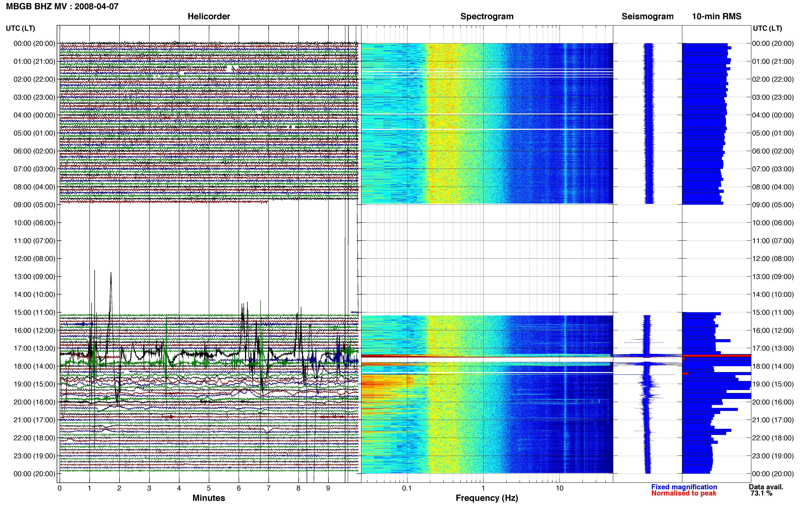Click the 'Normalised to peak' legend text
Image resolution: width=812 pixels, height=508 pixels.
point(684,493)
